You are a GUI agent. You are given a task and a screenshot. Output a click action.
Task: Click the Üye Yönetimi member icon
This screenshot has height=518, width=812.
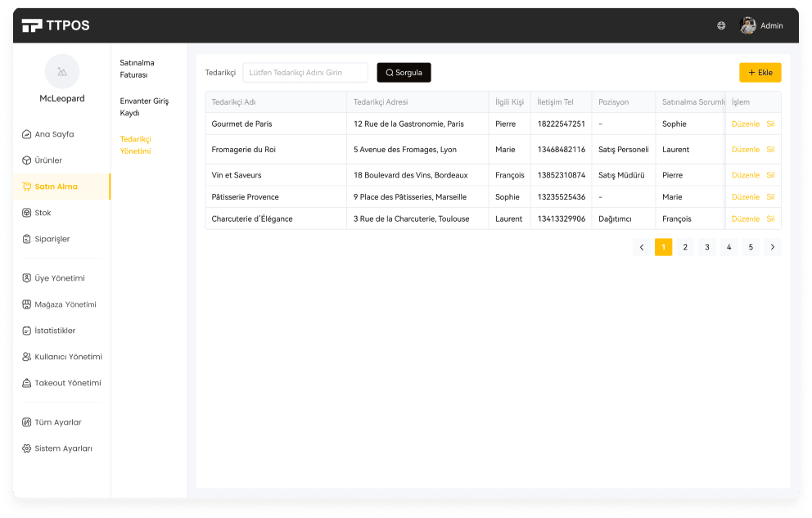(x=26, y=278)
